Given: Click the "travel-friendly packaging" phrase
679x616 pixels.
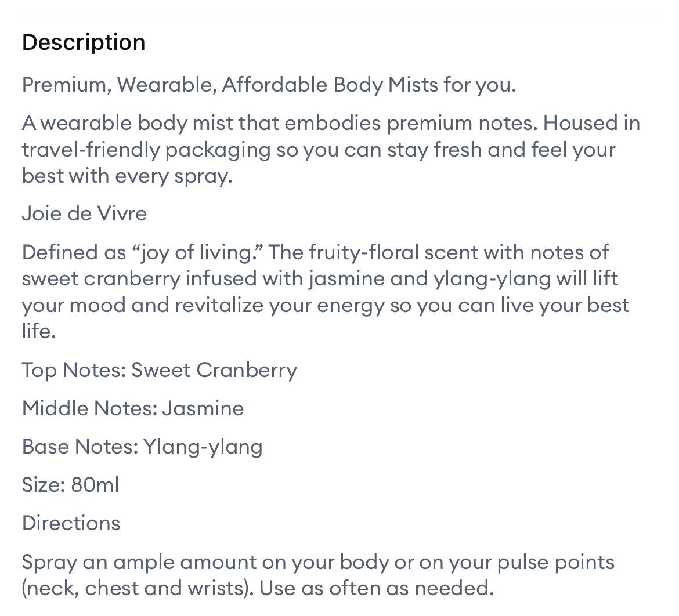Looking at the screenshot, I should click(x=146, y=150).
